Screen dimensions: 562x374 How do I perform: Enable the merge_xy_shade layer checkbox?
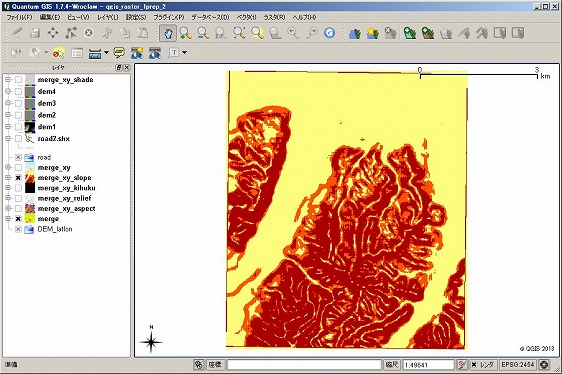18,80
